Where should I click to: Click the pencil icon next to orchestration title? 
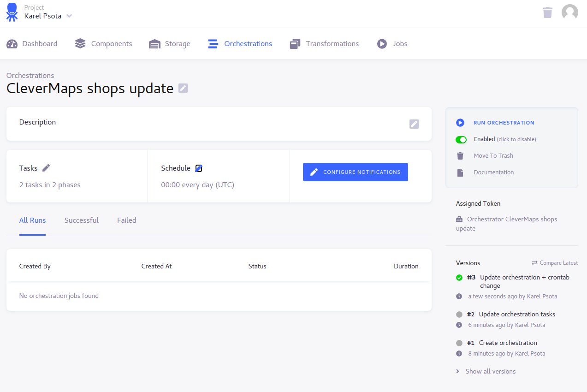[183, 88]
